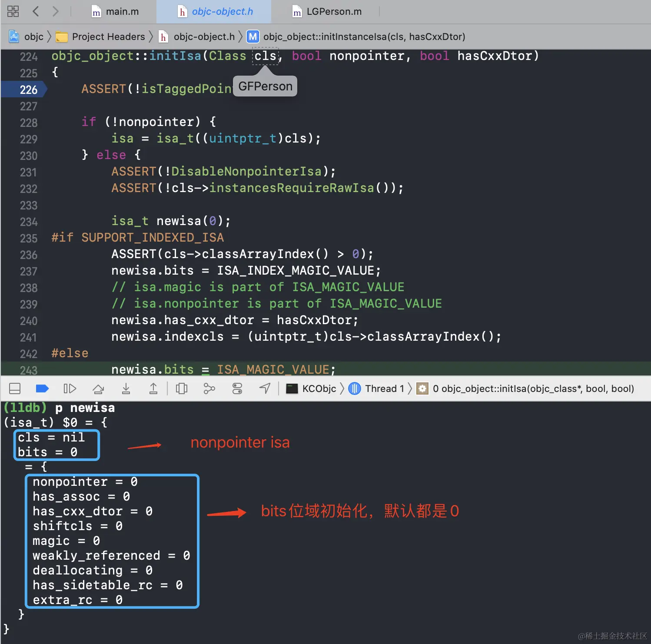Click the 'extra_rc = 0' console output
The width and height of the screenshot is (651, 644).
click(78, 600)
